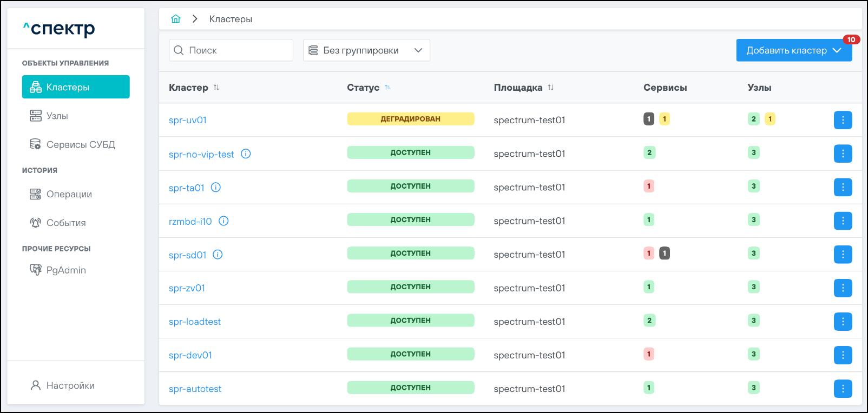Sort the table by the Площадка column
Viewport: 868px width, 413px height.
pos(550,88)
